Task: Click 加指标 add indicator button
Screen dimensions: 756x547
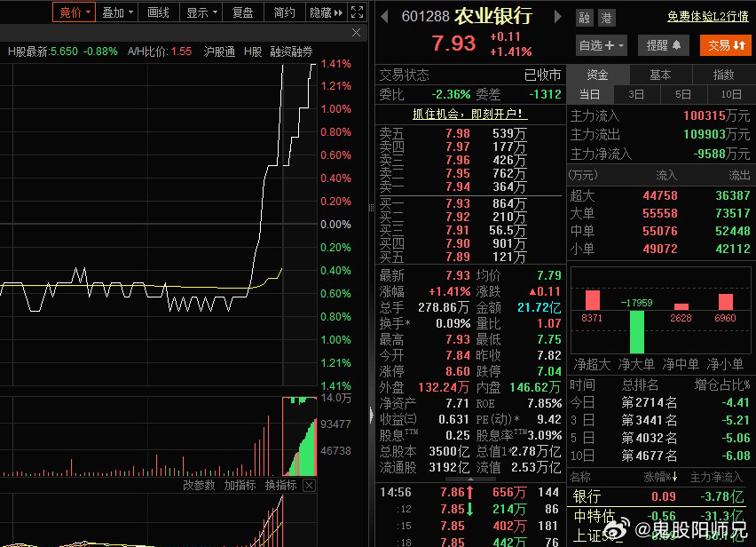Action: [x=240, y=485]
